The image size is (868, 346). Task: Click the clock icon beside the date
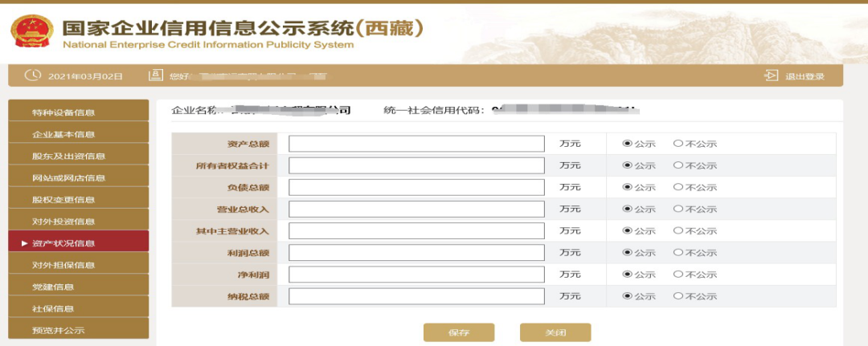point(33,75)
